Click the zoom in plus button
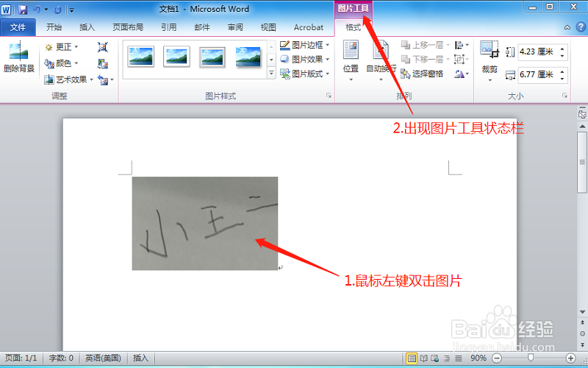 click(570, 358)
